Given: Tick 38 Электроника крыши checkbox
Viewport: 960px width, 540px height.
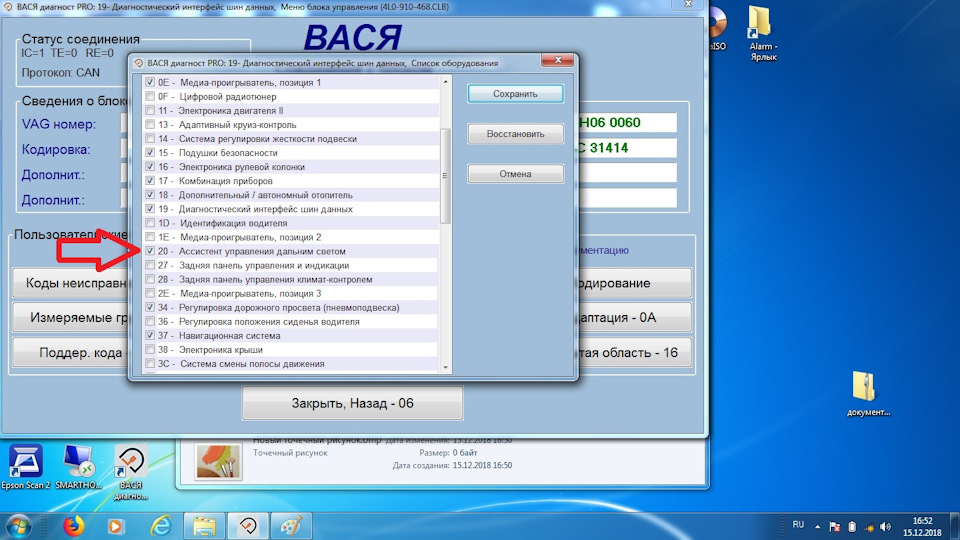Looking at the screenshot, I should tap(150, 350).
